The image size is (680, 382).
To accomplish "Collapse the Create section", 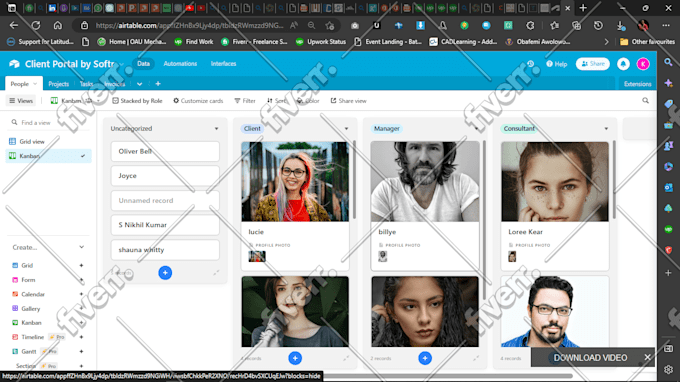I will coord(82,247).
